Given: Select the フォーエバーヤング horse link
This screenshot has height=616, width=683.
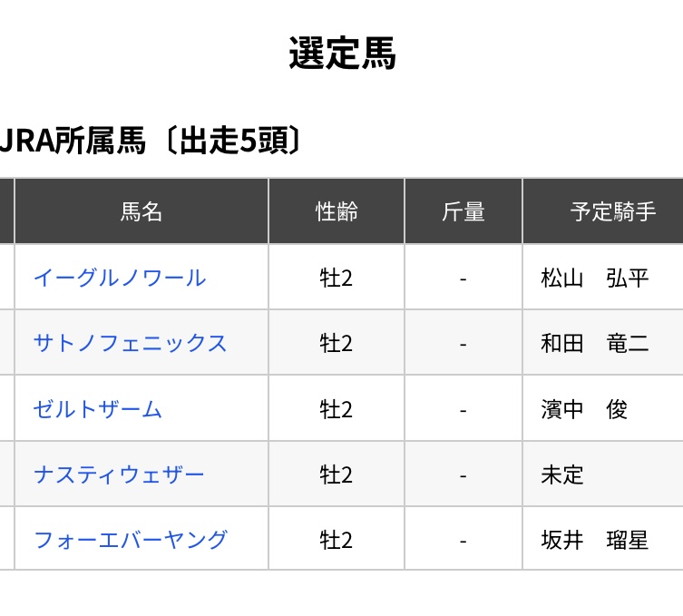Looking at the screenshot, I should 130,540.
